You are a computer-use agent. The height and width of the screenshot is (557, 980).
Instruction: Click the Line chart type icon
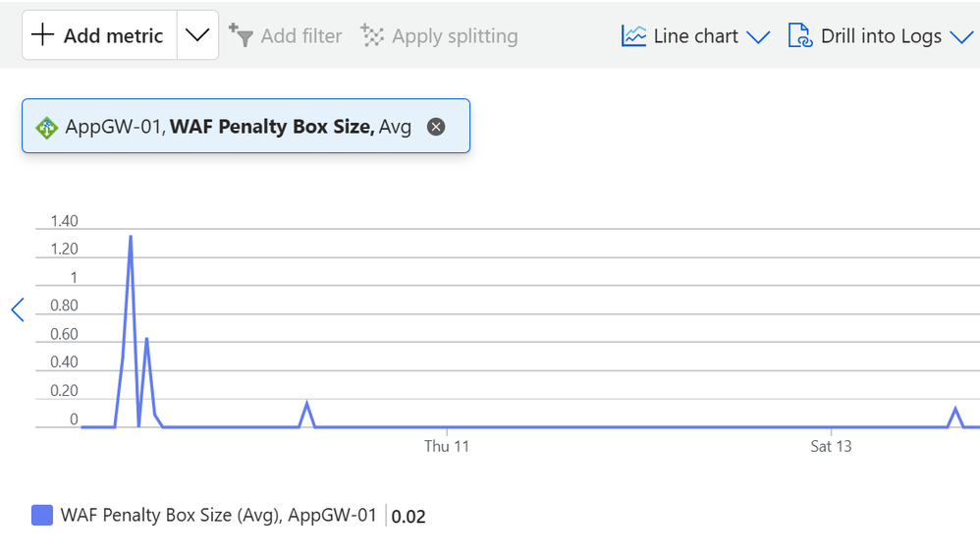(x=634, y=36)
